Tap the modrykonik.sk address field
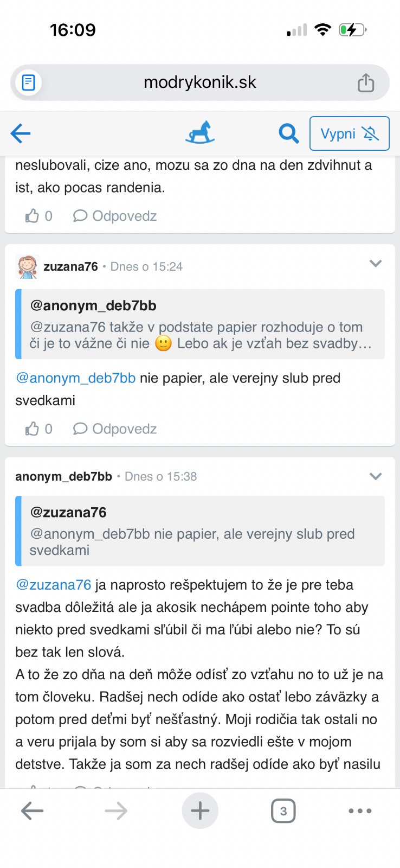The image size is (400, 868). pyautogui.click(x=200, y=82)
